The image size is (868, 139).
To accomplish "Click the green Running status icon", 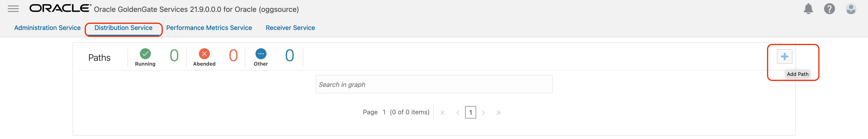I will pyautogui.click(x=145, y=54).
